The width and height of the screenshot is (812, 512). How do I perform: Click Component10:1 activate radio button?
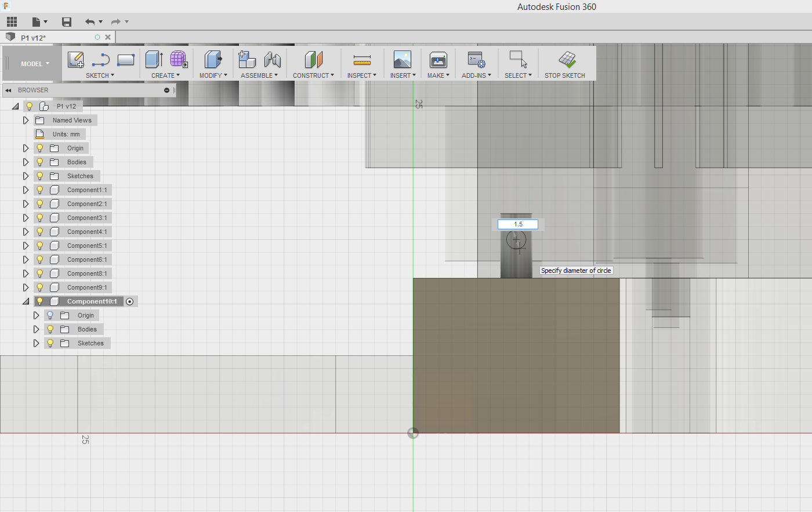(130, 301)
